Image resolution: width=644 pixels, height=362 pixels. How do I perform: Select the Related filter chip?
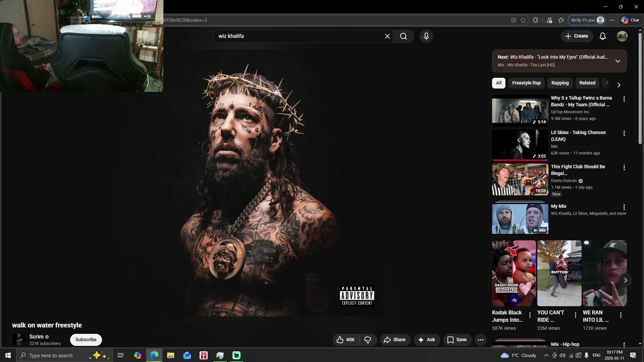pos(587,83)
